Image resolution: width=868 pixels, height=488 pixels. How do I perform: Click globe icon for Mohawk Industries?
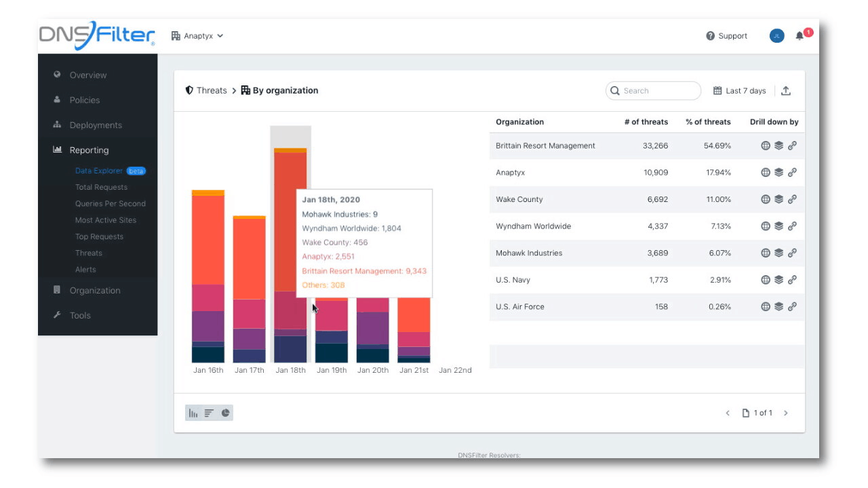click(x=766, y=253)
